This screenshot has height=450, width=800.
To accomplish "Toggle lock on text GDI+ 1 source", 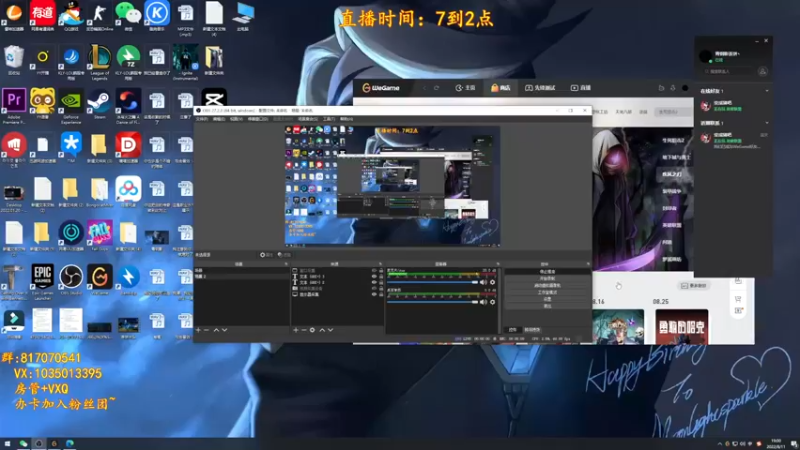I will [x=381, y=277].
